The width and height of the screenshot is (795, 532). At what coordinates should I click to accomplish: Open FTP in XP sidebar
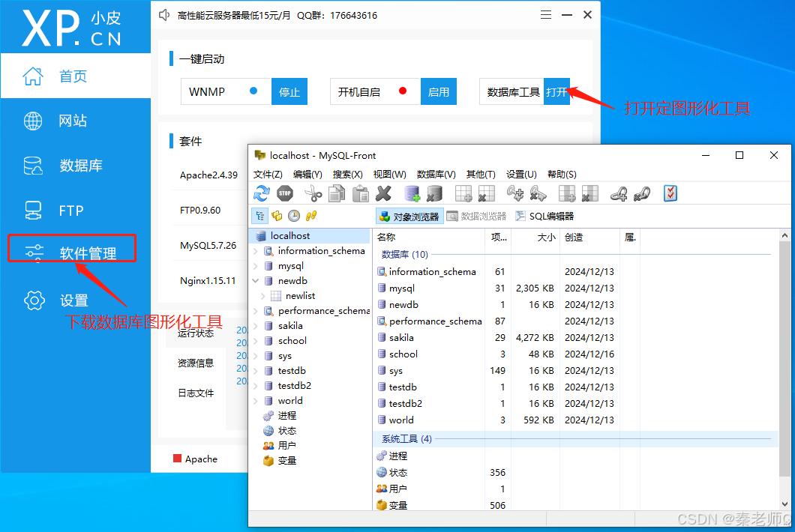76,210
